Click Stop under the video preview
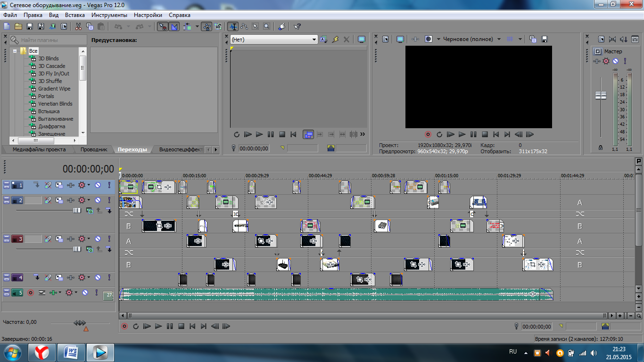The width and height of the screenshot is (644, 362). point(485,134)
